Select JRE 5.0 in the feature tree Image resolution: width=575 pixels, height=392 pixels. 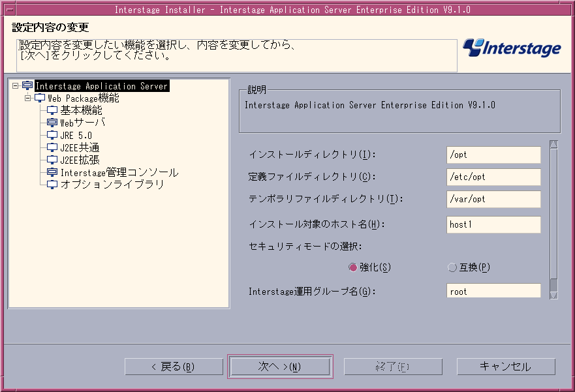[76, 135]
